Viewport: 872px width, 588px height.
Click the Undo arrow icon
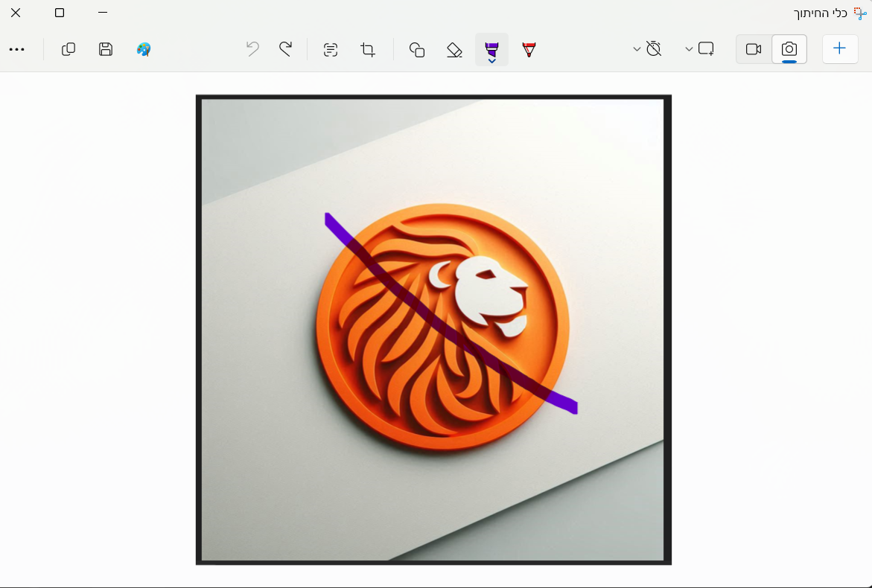[x=252, y=49]
